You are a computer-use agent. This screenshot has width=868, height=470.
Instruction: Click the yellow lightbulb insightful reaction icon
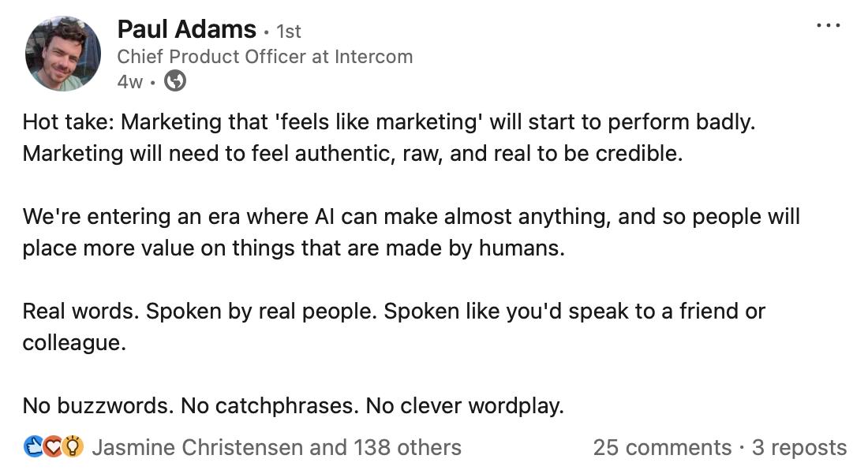[x=73, y=447]
